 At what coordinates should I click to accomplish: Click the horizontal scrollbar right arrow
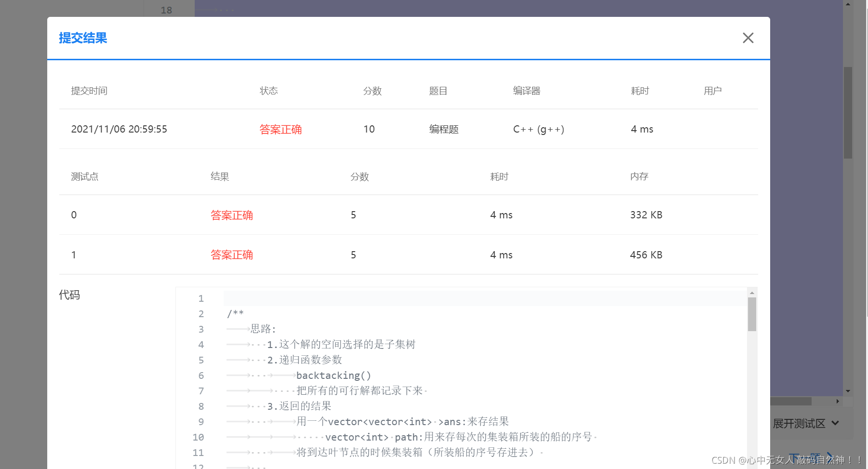[837, 401]
